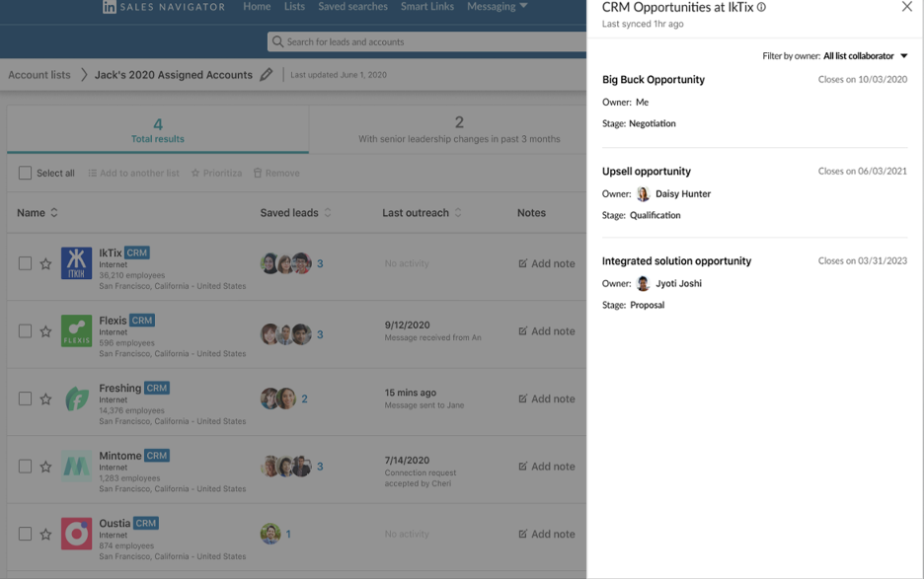The width and height of the screenshot is (924, 580).
Task: Sort by the Name column
Action: pyautogui.click(x=38, y=213)
